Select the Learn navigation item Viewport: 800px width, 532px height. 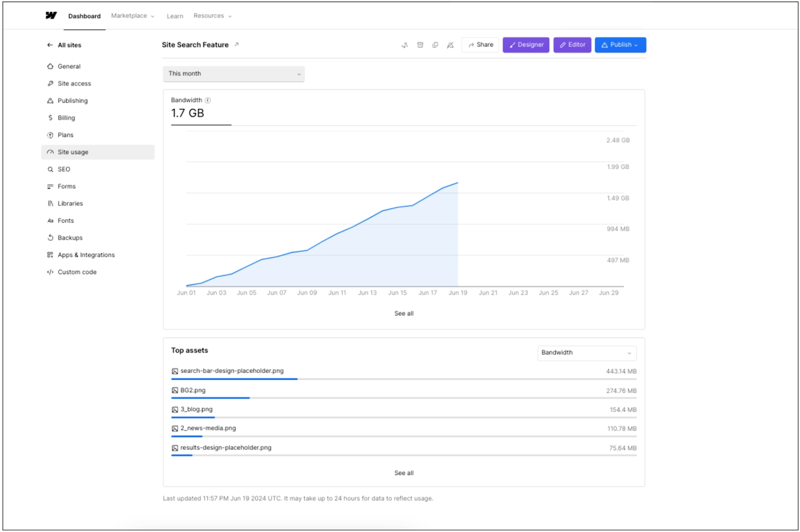click(x=175, y=16)
